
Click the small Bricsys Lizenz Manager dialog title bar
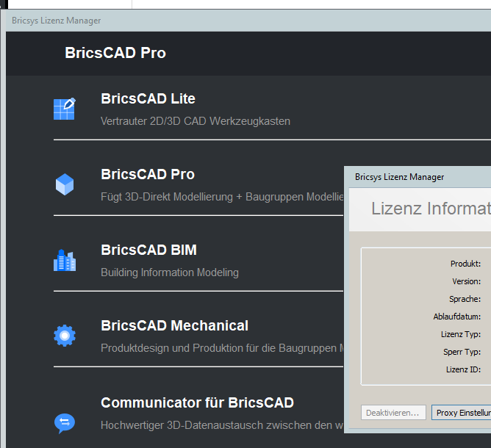(417, 177)
